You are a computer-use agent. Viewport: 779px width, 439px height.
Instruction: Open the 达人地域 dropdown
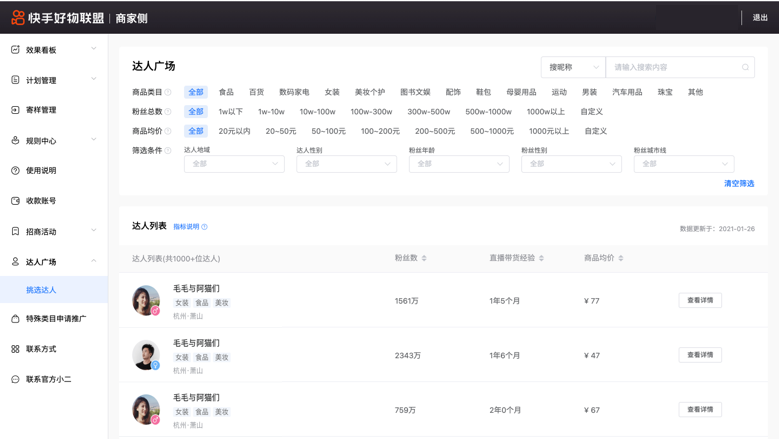[234, 164]
